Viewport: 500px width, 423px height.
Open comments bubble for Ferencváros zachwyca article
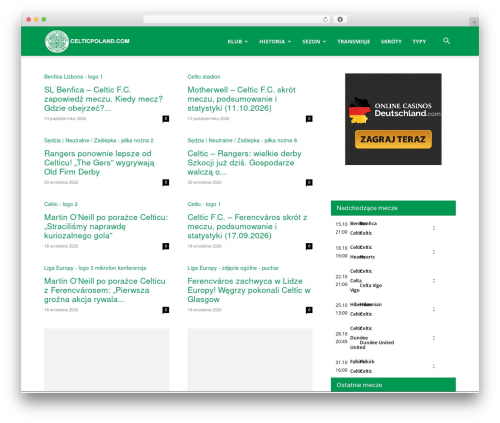(309, 310)
